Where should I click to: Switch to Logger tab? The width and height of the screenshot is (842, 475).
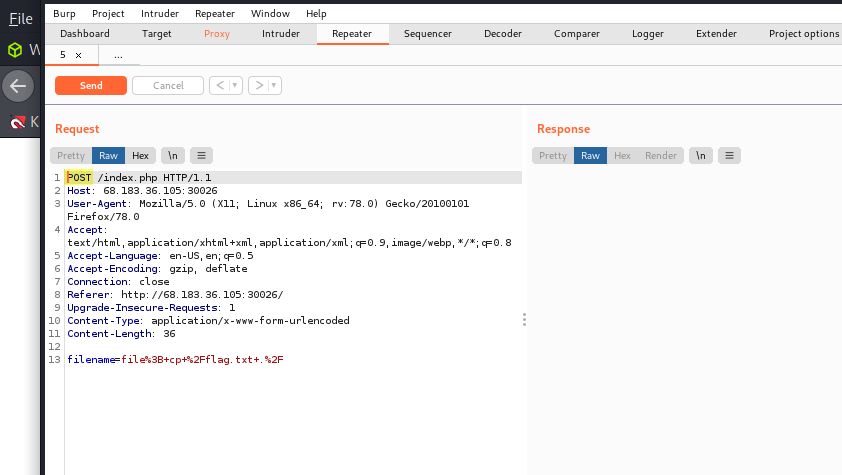(648, 34)
